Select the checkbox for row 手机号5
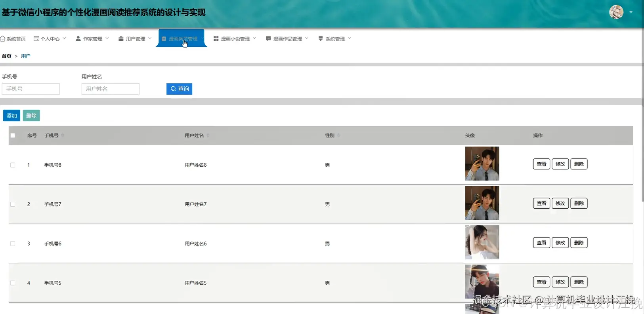 pos(13,283)
